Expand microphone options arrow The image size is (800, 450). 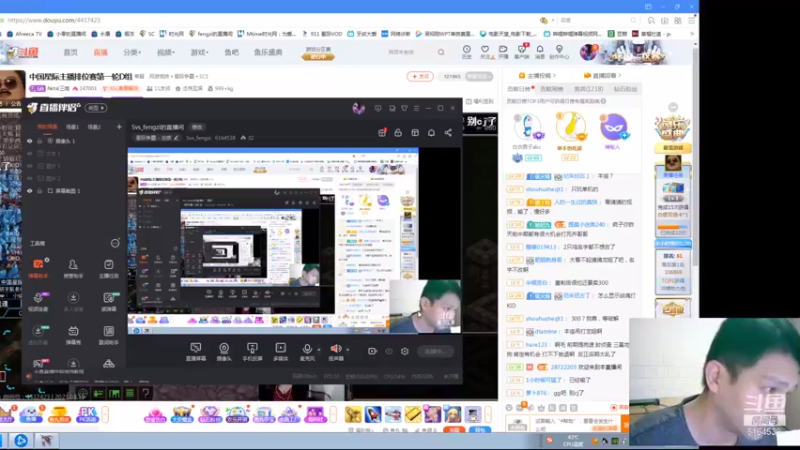pyautogui.click(x=319, y=350)
